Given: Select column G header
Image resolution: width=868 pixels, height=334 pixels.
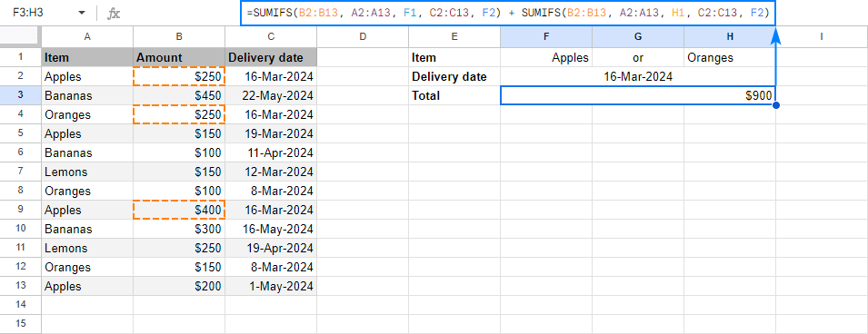Looking at the screenshot, I should 638,36.
